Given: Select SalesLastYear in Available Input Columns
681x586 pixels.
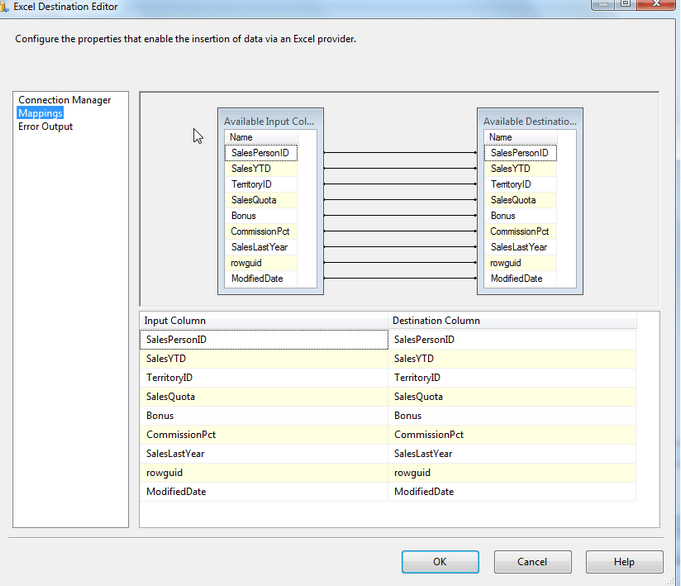Looking at the screenshot, I should [x=261, y=247].
